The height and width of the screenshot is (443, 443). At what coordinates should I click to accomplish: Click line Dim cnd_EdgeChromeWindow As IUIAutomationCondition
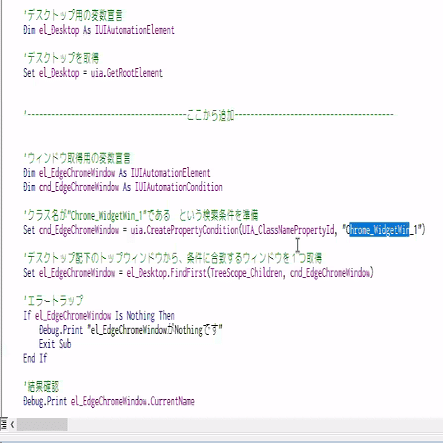click(x=123, y=187)
